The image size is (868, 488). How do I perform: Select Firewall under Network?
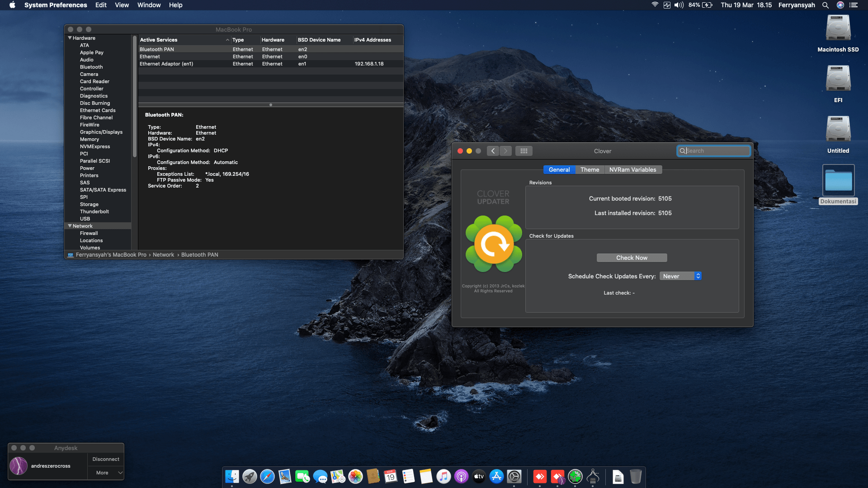(x=89, y=233)
